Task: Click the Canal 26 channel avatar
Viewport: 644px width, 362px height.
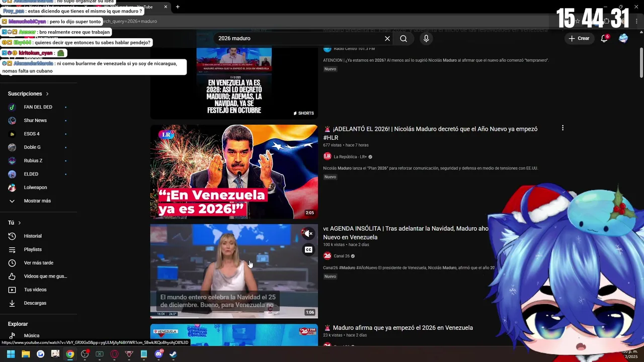Action: point(327,256)
